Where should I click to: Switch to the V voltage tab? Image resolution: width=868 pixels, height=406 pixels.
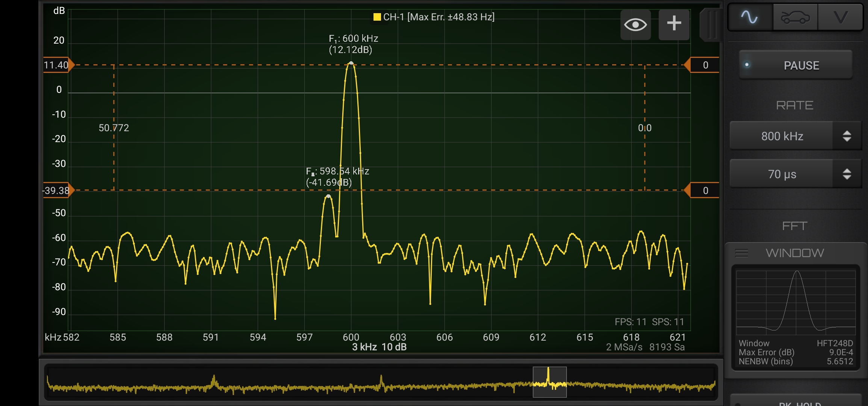(840, 17)
